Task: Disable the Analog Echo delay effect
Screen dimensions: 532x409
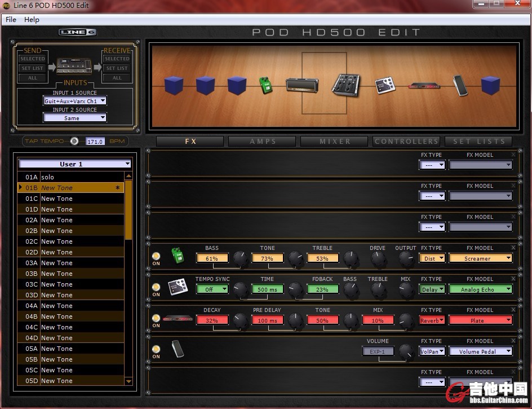Action: point(156,287)
